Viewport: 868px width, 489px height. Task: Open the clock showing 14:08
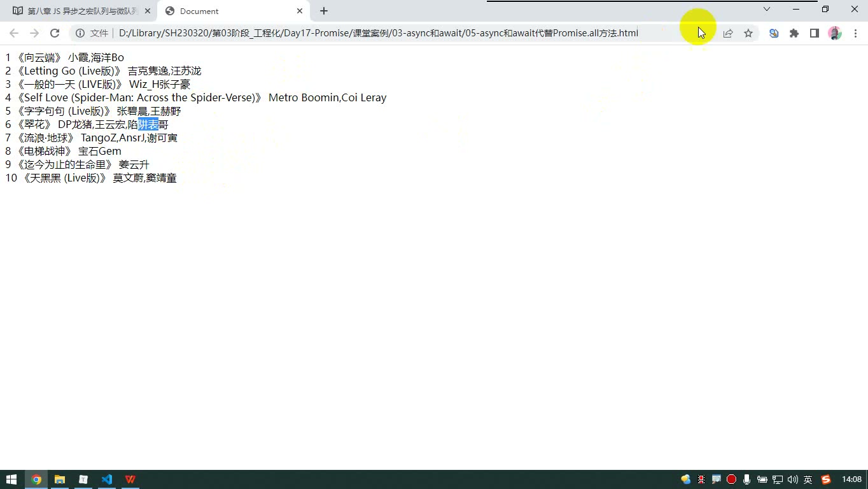click(x=851, y=479)
